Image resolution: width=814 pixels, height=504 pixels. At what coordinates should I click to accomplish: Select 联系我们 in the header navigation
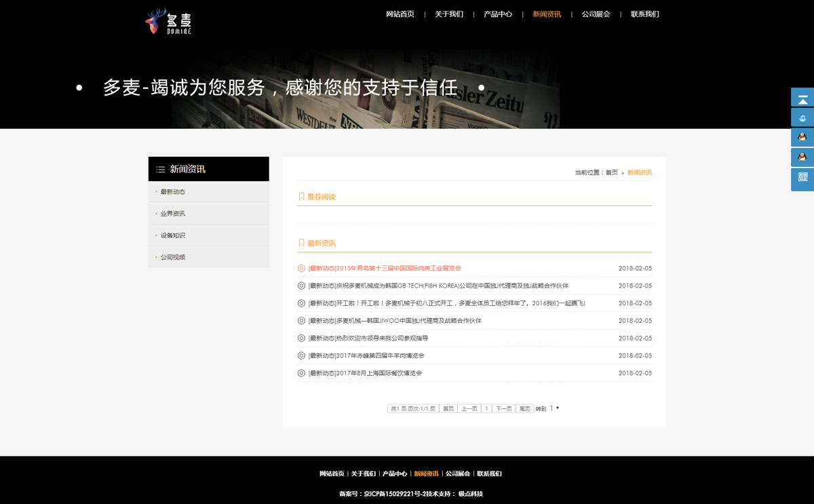[644, 14]
